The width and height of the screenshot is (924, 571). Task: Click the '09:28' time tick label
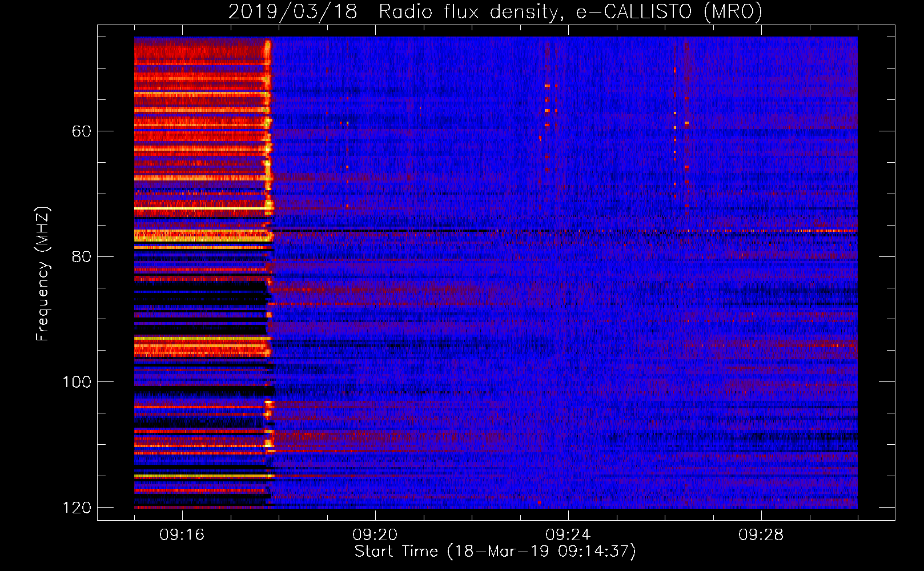[761, 535]
